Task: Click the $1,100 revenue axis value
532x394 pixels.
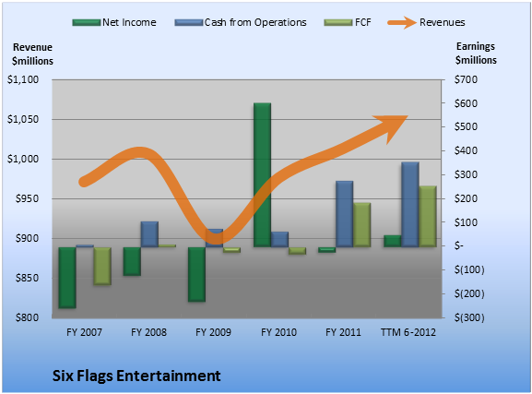Action: tap(23, 79)
